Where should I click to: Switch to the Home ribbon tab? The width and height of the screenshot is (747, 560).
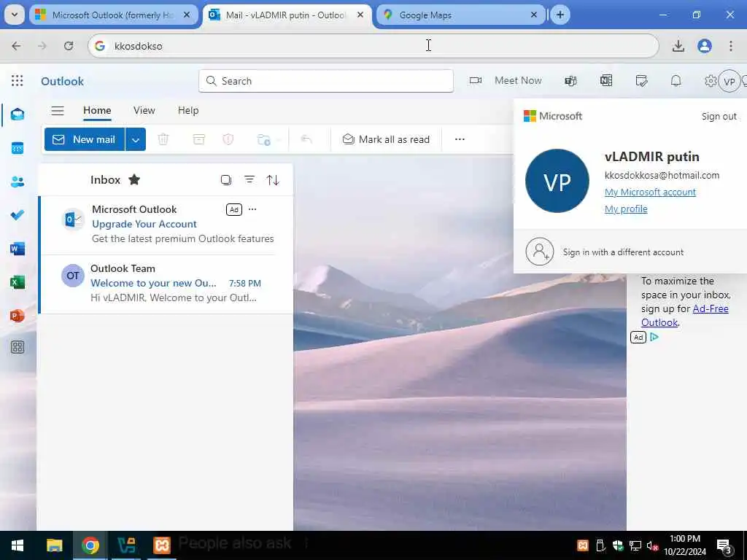(x=97, y=111)
